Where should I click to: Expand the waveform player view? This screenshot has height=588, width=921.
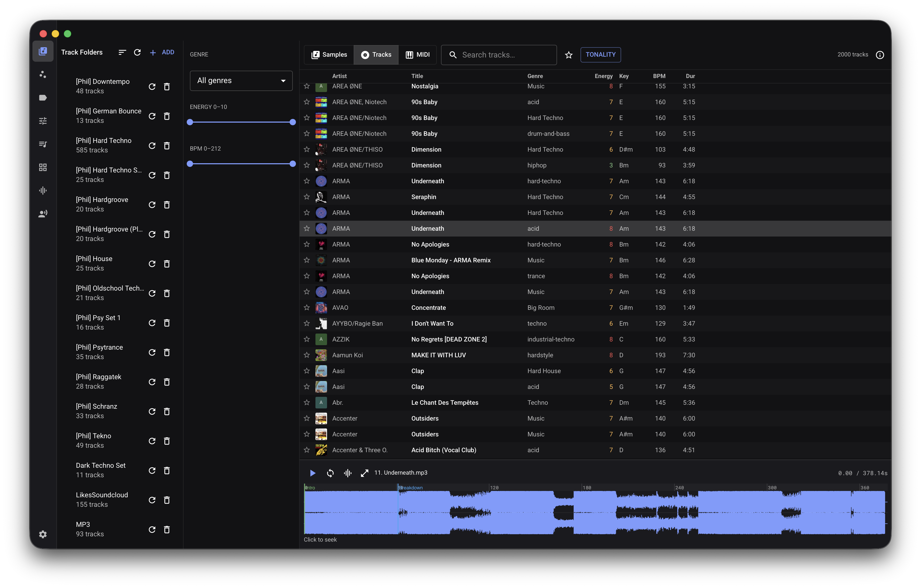tap(364, 473)
